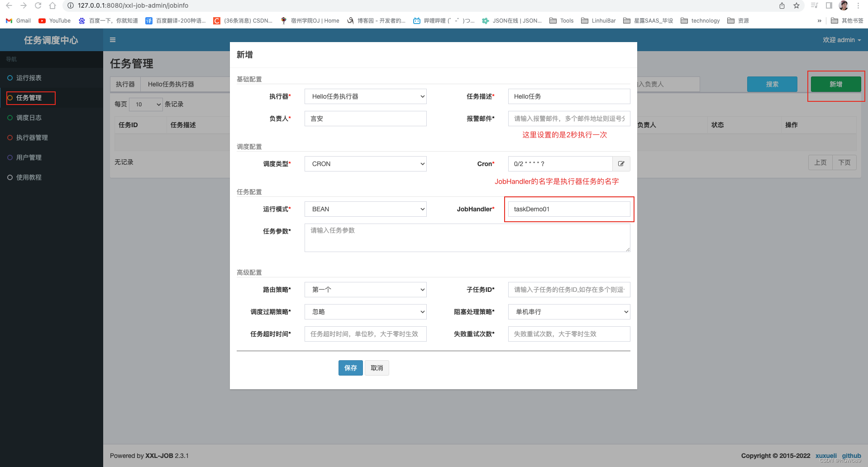The width and height of the screenshot is (868, 467).
Task: Open the JSON在线 bookmark
Action: 512,21
